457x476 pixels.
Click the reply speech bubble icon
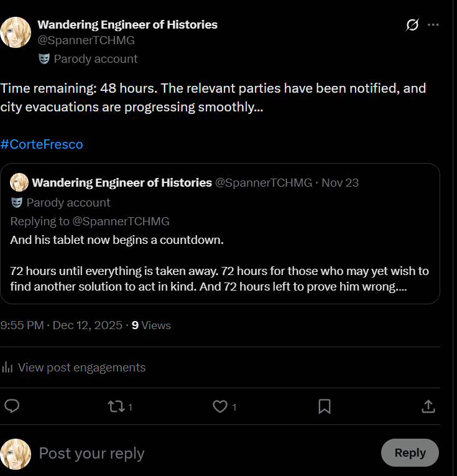pos(12,406)
